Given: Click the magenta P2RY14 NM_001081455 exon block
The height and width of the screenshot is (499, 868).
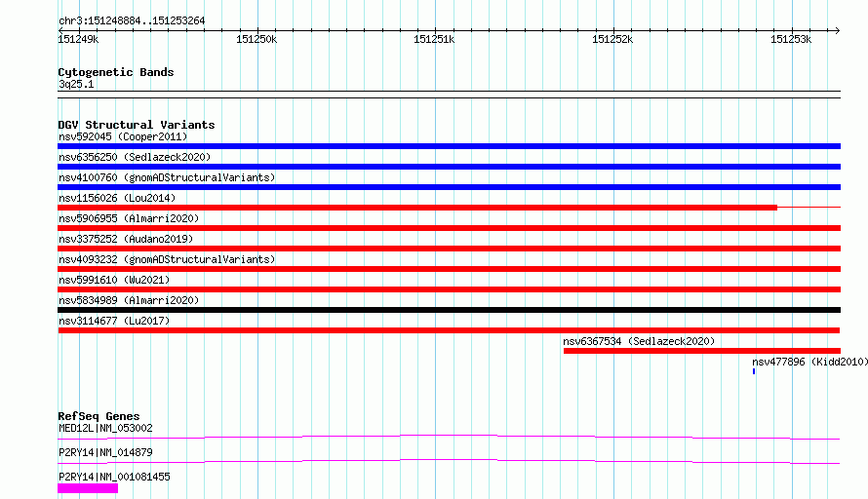Looking at the screenshot, I should 88,488.
